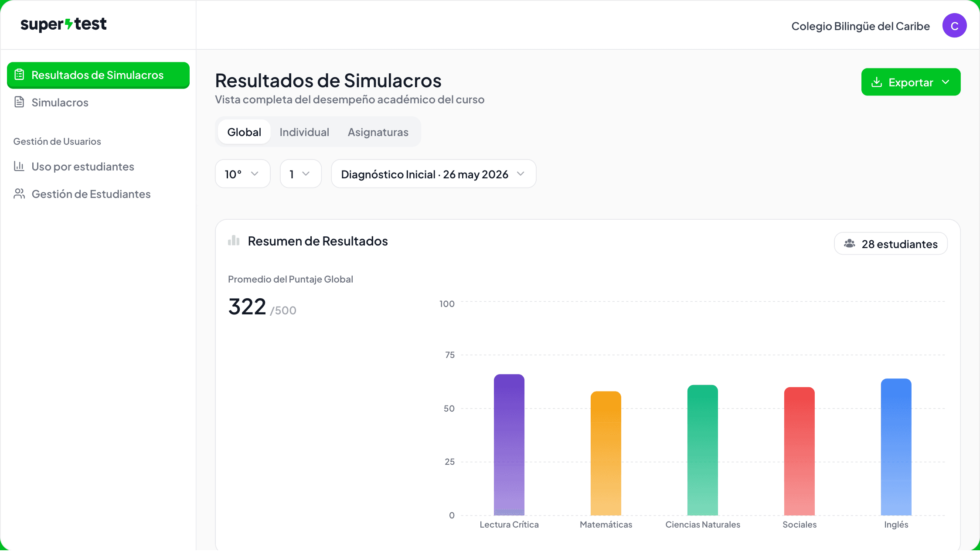
Task: Select the Asignaturas tab
Action: tap(378, 132)
